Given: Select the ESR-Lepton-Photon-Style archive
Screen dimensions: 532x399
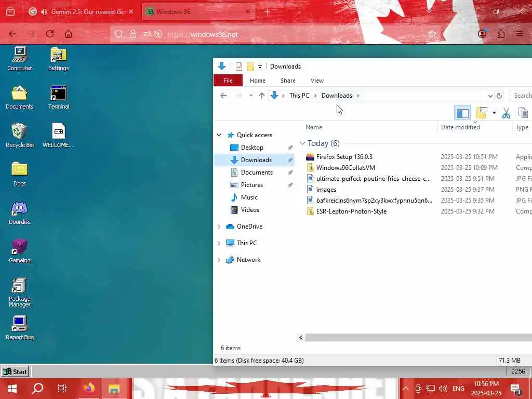Looking at the screenshot, I should click(351, 211).
